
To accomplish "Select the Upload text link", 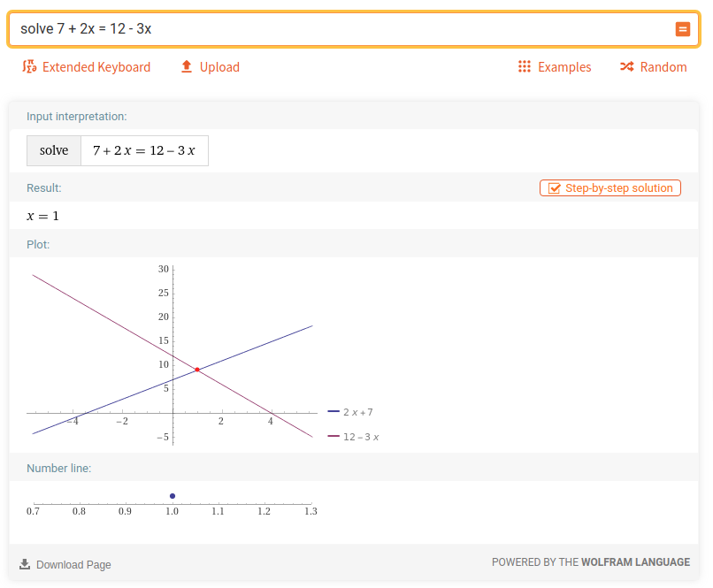I will click(x=219, y=67).
